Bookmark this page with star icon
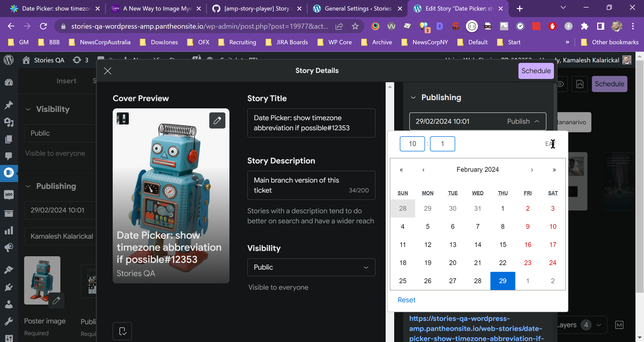This screenshot has width=644, height=342. pos(355,26)
